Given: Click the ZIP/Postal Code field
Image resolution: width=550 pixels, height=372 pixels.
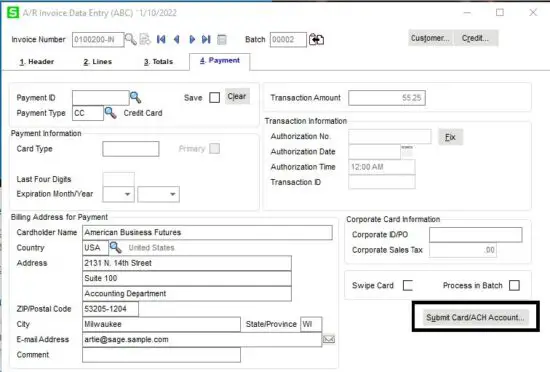Looking at the screenshot, I should point(110,309).
